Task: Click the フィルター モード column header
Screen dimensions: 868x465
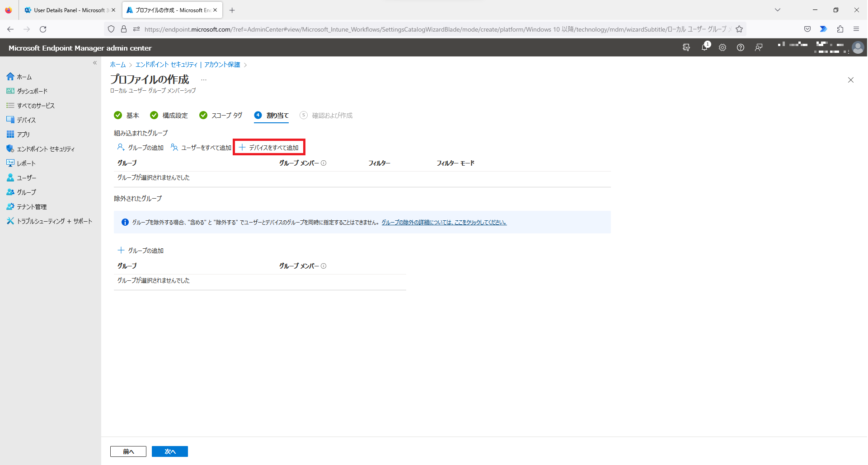Action: pos(455,163)
